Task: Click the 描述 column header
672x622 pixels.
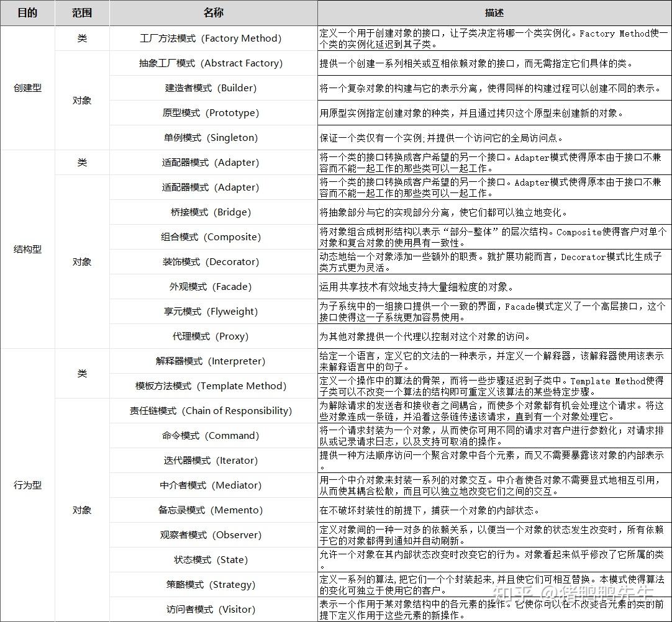Action: [x=493, y=12]
